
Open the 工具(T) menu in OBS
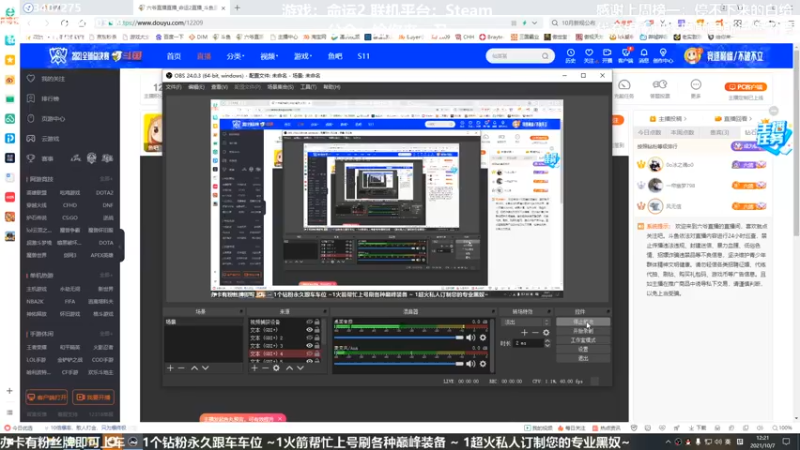(x=308, y=87)
